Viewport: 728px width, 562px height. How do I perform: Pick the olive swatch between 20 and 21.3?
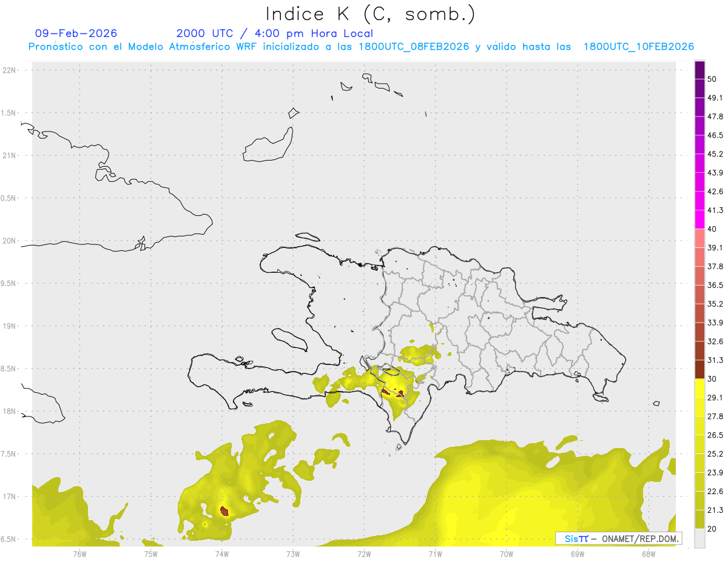(x=699, y=520)
